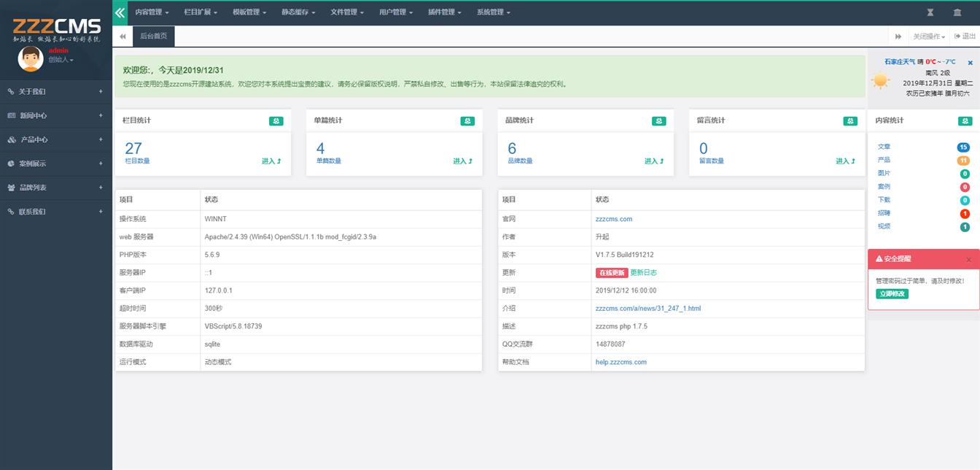
Task: Click 进入 in the 栏目统计 card
Action: pos(271,161)
